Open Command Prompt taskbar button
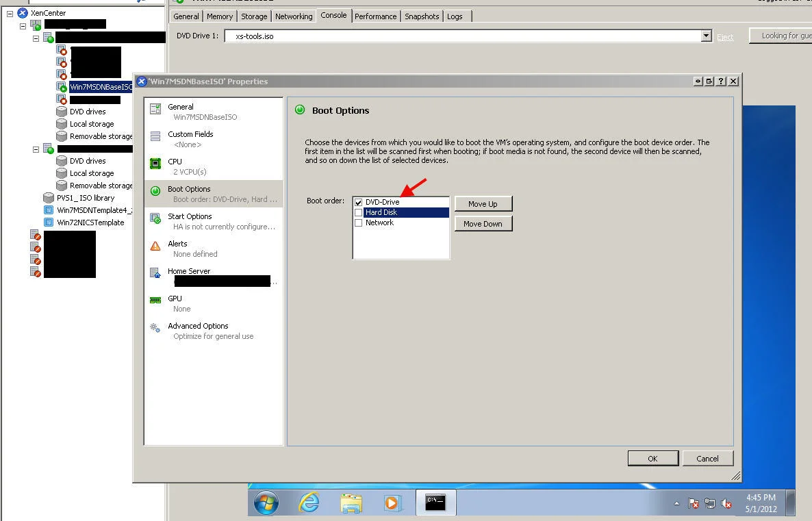The image size is (812, 521). point(435,503)
